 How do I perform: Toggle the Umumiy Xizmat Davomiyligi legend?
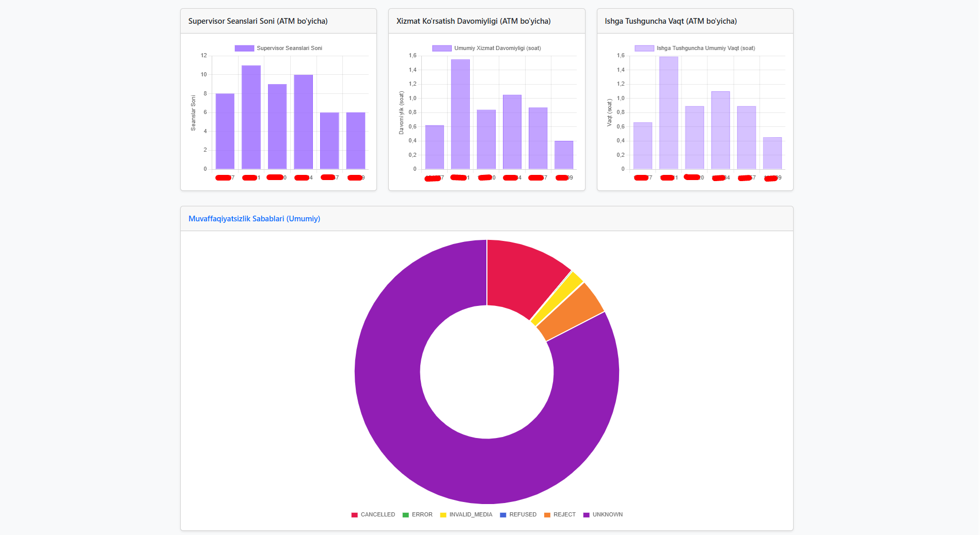pyautogui.click(x=486, y=48)
